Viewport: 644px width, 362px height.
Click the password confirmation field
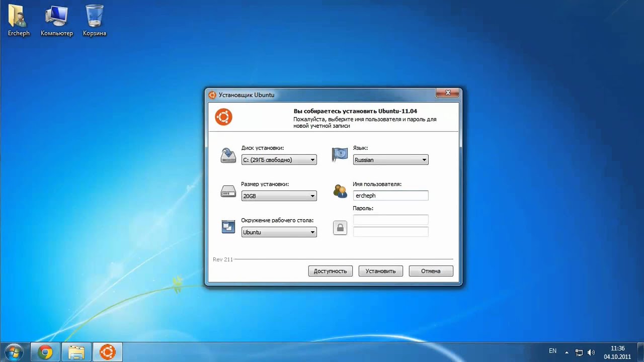(x=390, y=232)
